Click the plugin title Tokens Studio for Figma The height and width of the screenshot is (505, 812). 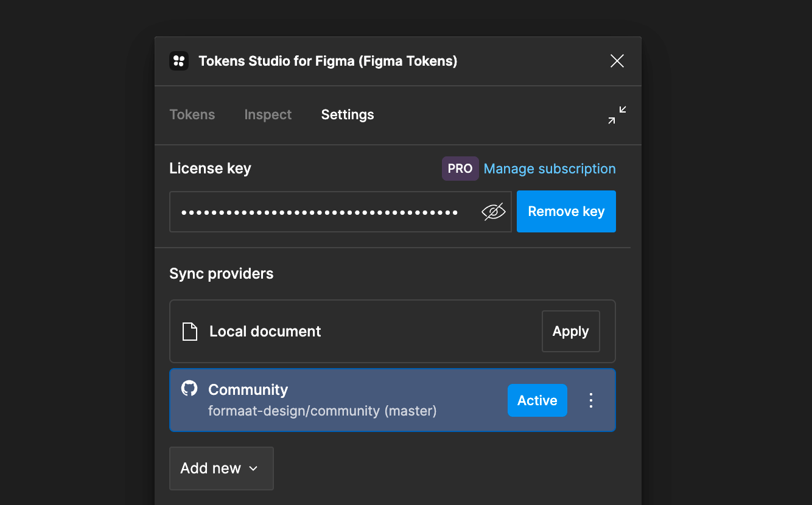point(328,61)
